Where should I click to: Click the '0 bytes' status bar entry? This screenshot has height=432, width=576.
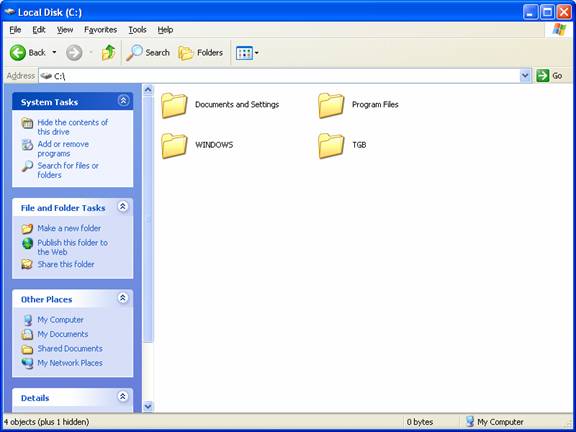tap(420, 422)
